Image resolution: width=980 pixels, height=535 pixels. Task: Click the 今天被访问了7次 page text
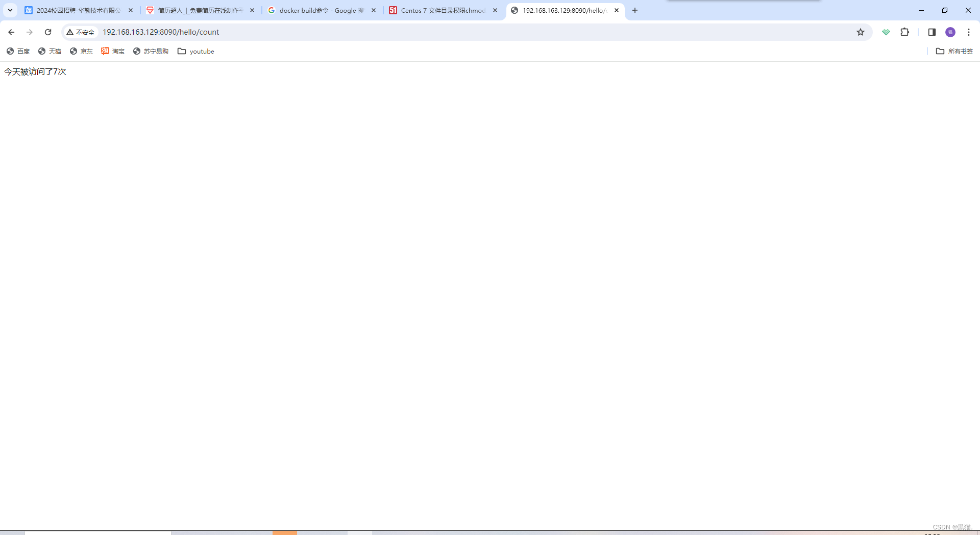[x=35, y=72]
